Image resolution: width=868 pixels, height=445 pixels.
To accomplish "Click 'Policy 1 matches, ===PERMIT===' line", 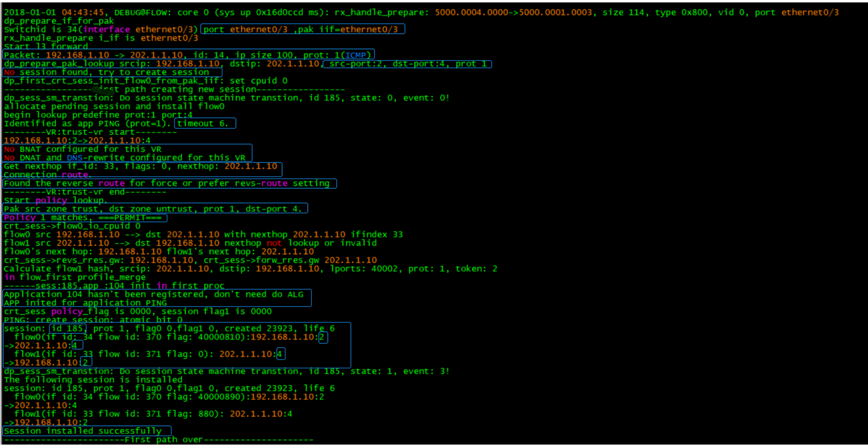I will coord(84,218).
